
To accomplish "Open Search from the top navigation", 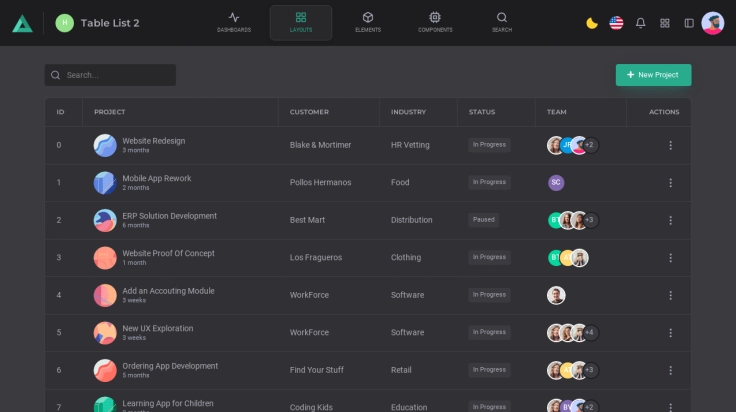I will point(502,22).
